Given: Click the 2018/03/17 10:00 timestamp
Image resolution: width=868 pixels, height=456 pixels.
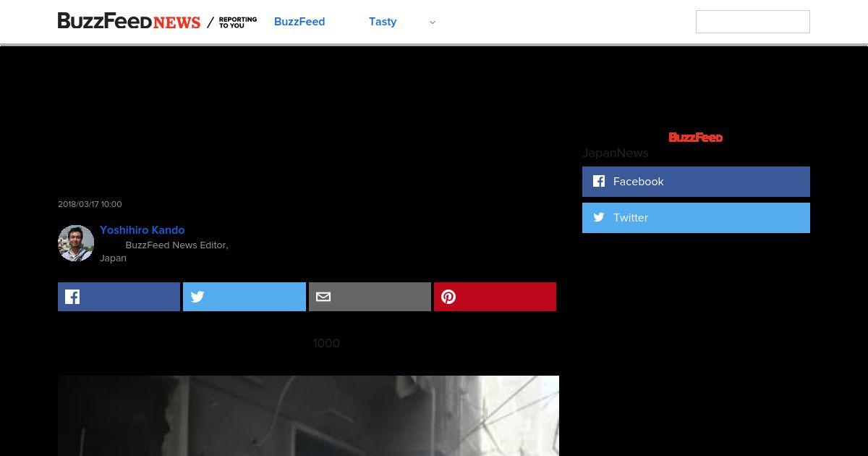Looking at the screenshot, I should (90, 204).
